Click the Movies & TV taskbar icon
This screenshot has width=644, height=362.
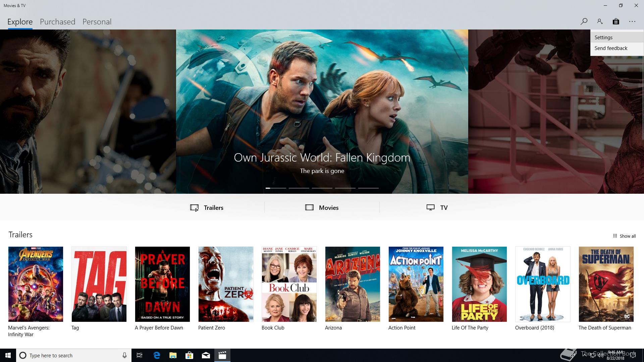222,355
